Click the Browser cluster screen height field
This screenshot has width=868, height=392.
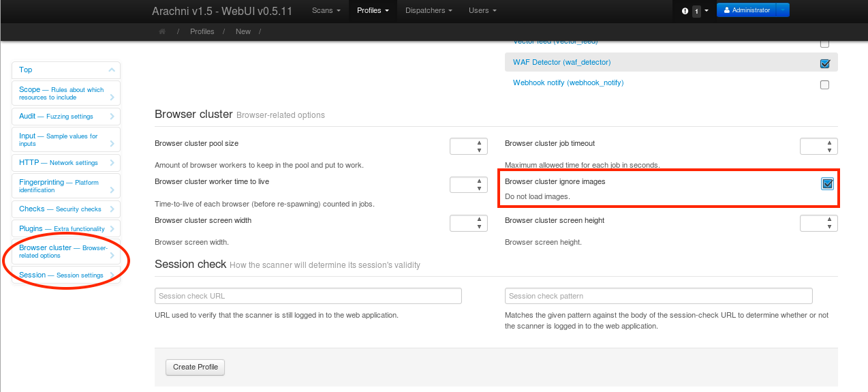pos(818,223)
